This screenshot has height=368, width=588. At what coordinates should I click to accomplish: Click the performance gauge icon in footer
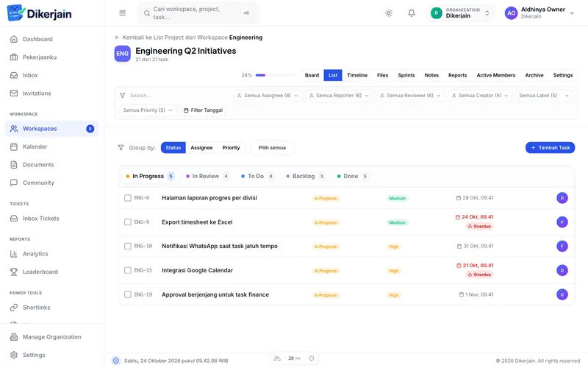tap(277, 358)
